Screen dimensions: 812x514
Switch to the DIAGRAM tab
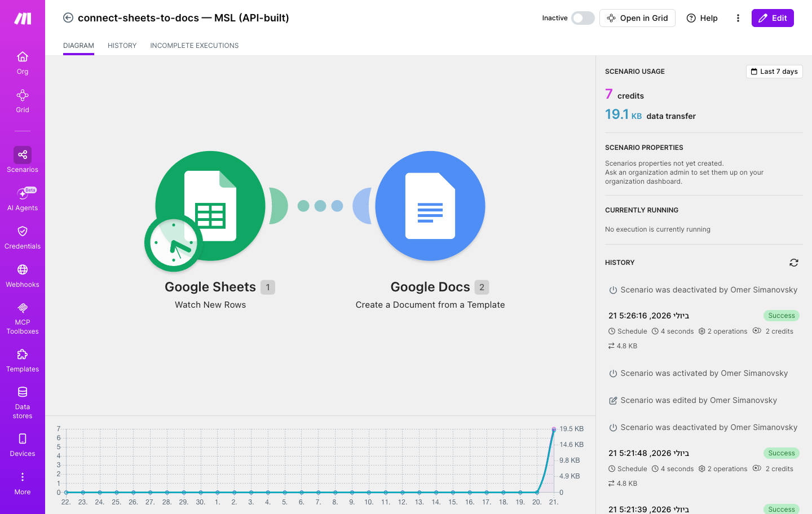78,46
